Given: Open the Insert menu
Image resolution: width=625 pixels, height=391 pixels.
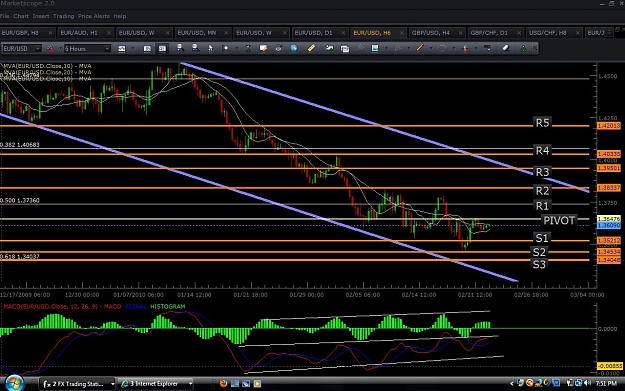Looking at the screenshot, I should (41, 16).
